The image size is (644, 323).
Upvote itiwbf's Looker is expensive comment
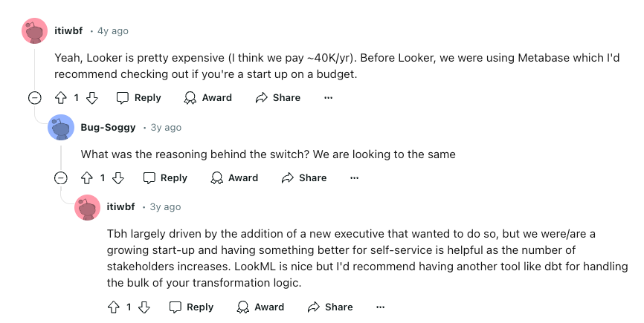click(61, 97)
